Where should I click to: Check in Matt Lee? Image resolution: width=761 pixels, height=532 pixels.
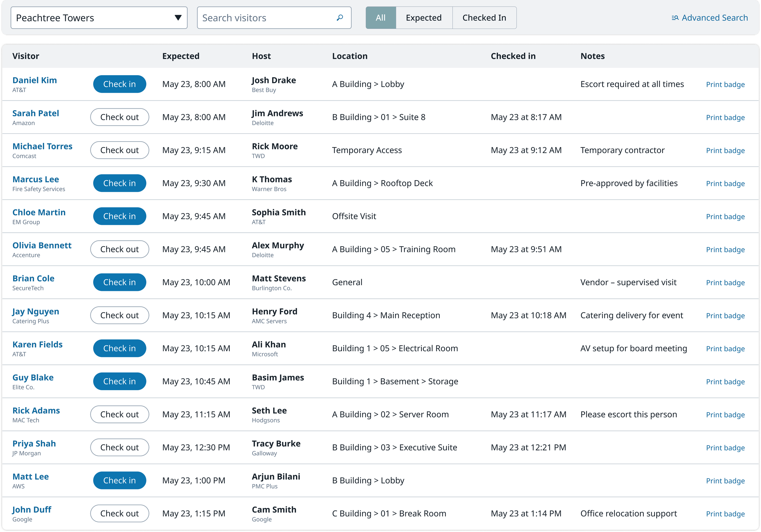[119, 480]
